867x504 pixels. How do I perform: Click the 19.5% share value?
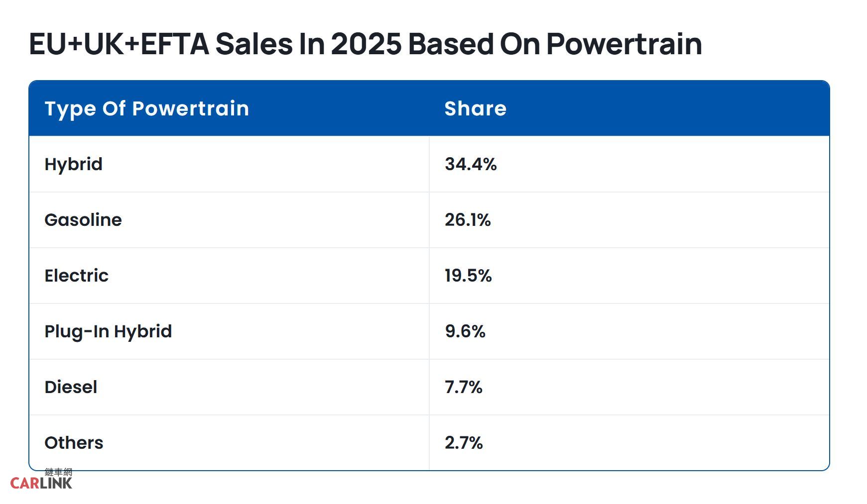pyautogui.click(x=468, y=276)
